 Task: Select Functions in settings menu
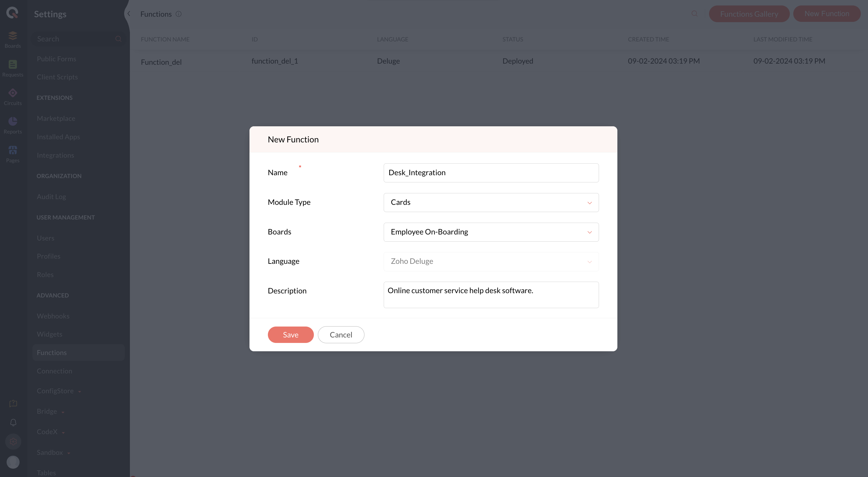78,352
